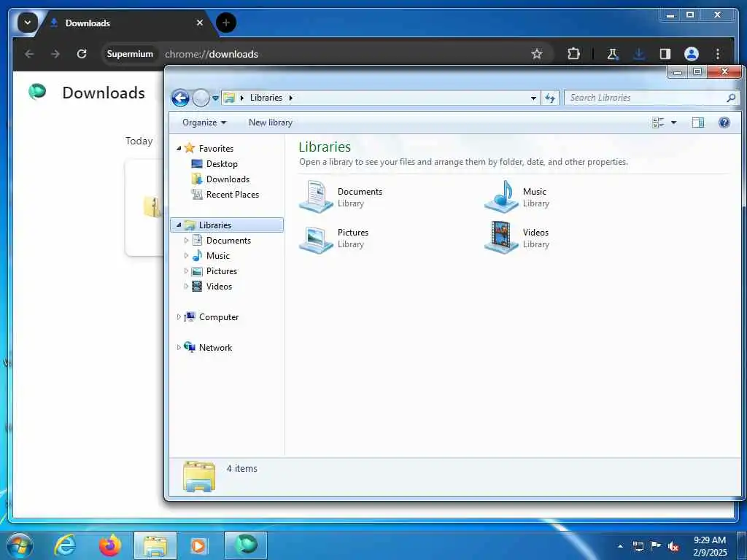Click search magnifier icon in Explorer
The height and width of the screenshot is (560, 747).
pyautogui.click(x=731, y=98)
